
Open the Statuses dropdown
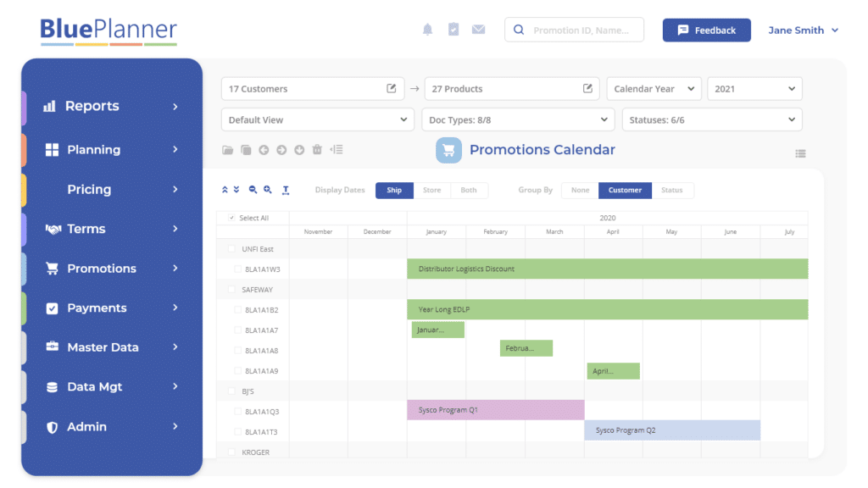711,119
